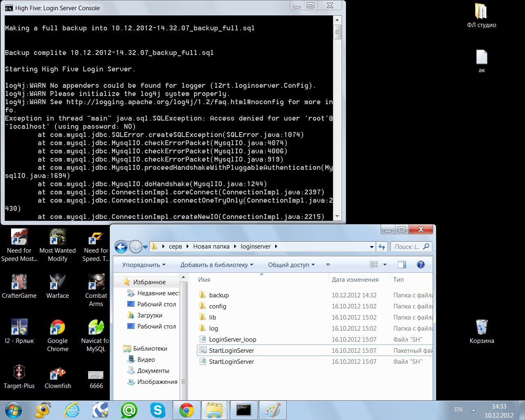The width and height of the screenshot is (525, 420).
Task: Select Избранное in navigation pane
Action: 149,282
